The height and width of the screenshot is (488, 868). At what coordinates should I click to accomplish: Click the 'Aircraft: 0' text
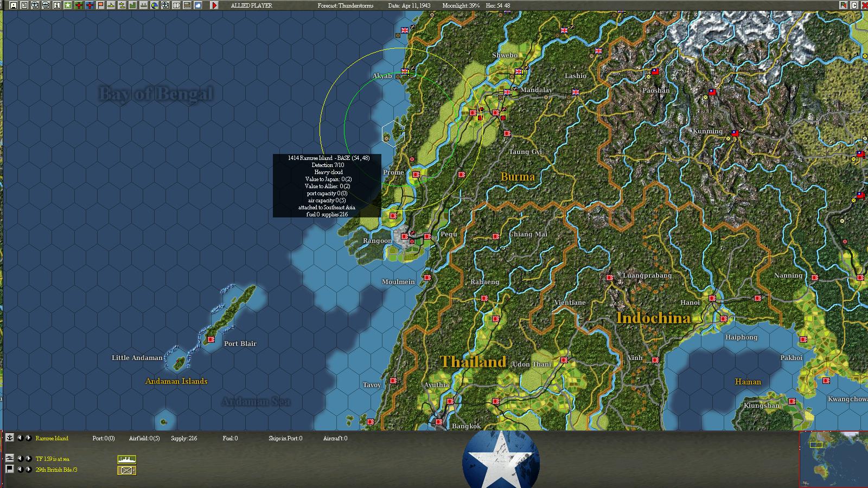point(335,438)
